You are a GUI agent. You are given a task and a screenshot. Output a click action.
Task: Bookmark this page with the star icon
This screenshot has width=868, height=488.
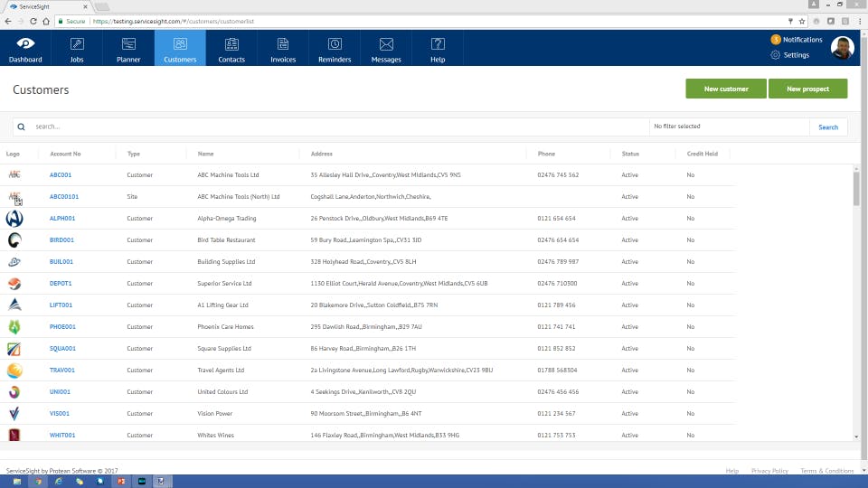[802, 21]
